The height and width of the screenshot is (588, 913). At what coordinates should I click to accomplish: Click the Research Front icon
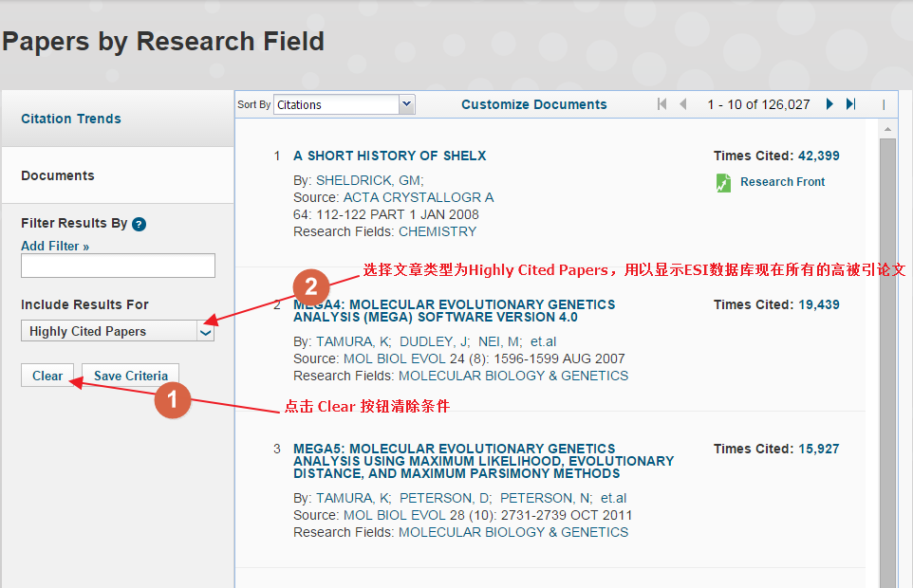(x=723, y=183)
